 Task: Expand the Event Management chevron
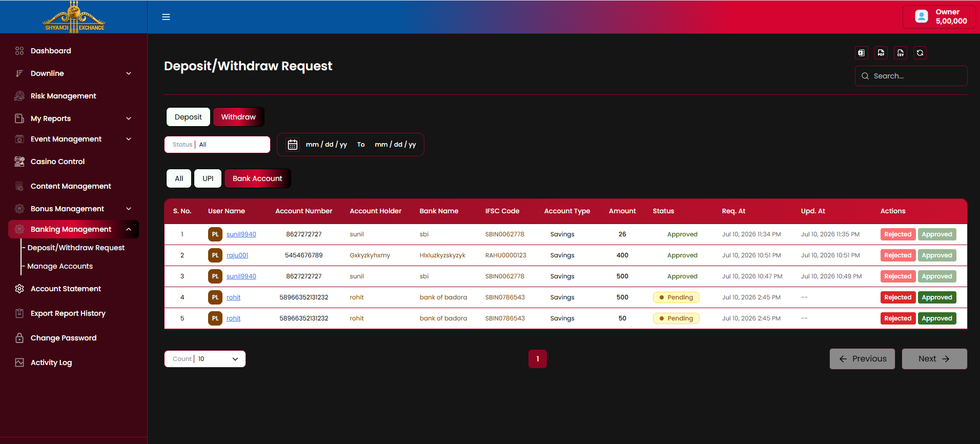[x=129, y=139]
